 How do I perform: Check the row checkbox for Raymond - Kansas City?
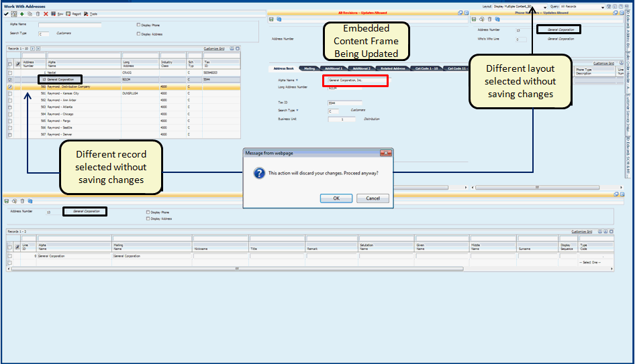[x=10, y=93]
